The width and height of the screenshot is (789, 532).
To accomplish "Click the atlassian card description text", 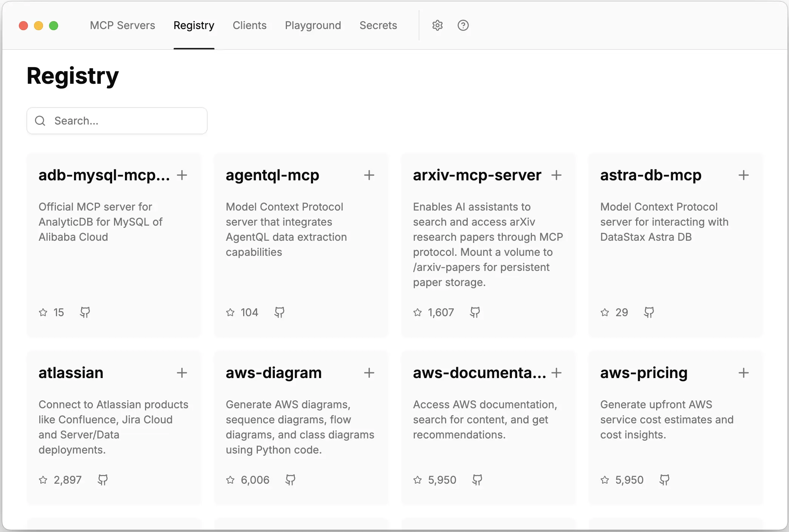I will pos(113,427).
